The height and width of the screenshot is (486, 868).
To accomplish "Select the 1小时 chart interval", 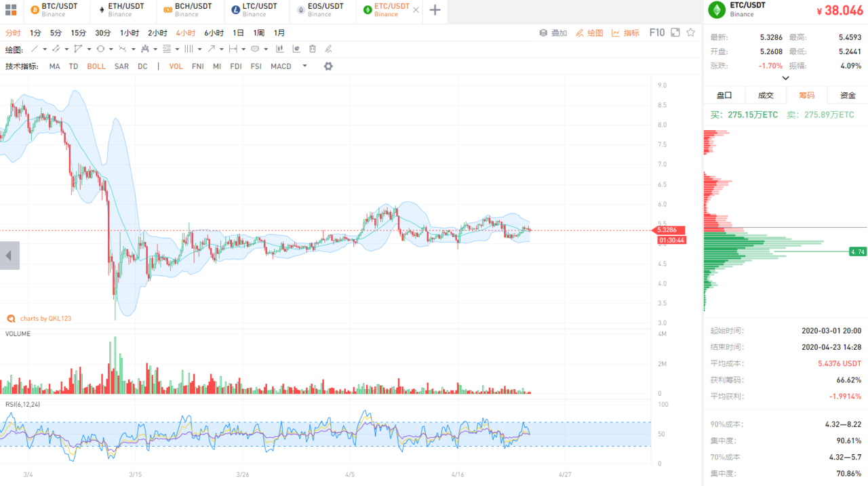I will (130, 33).
